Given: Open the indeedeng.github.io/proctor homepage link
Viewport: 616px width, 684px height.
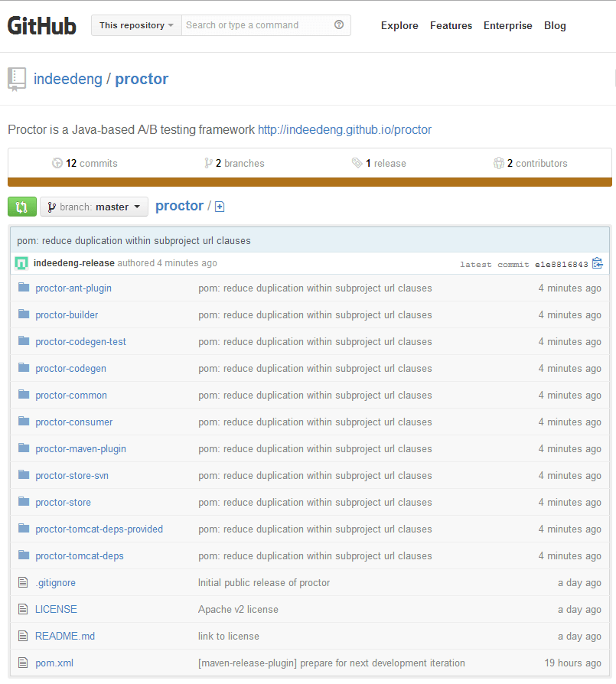Looking at the screenshot, I should [344, 129].
